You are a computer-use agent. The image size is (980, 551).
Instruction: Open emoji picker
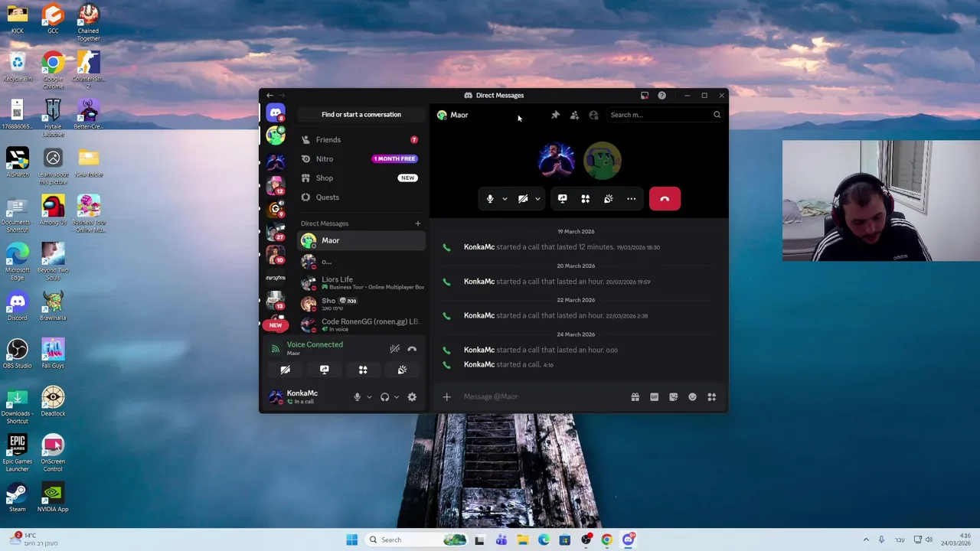point(692,396)
